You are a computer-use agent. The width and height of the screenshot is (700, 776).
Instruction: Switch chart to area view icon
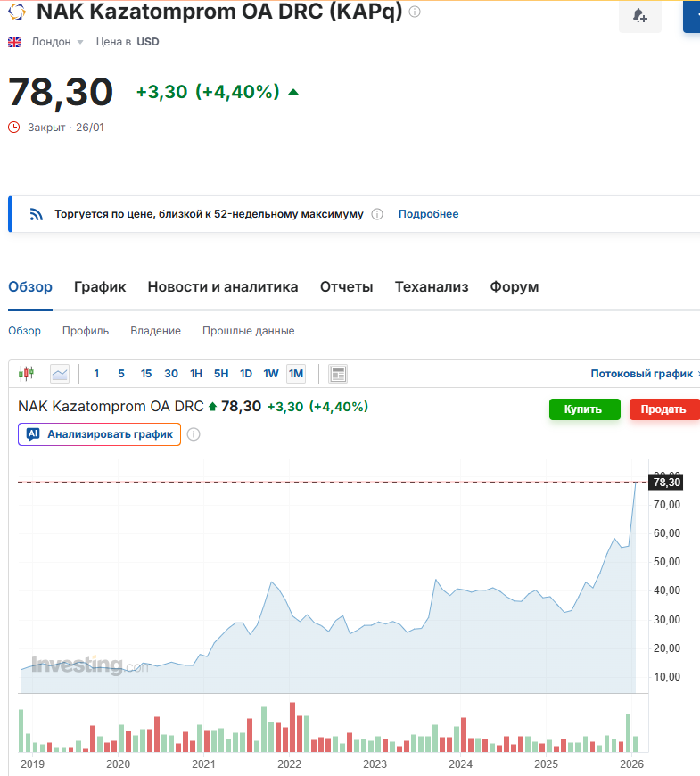tap(60, 374)
